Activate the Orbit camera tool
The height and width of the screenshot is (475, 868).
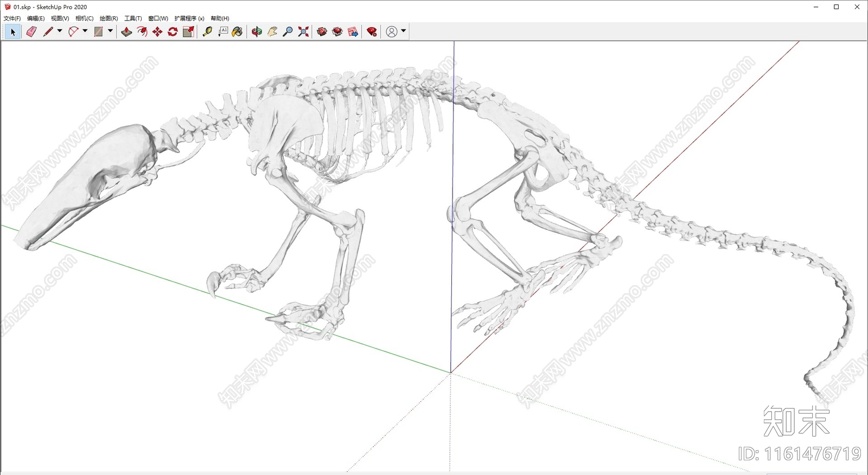[x=257, y=32]
